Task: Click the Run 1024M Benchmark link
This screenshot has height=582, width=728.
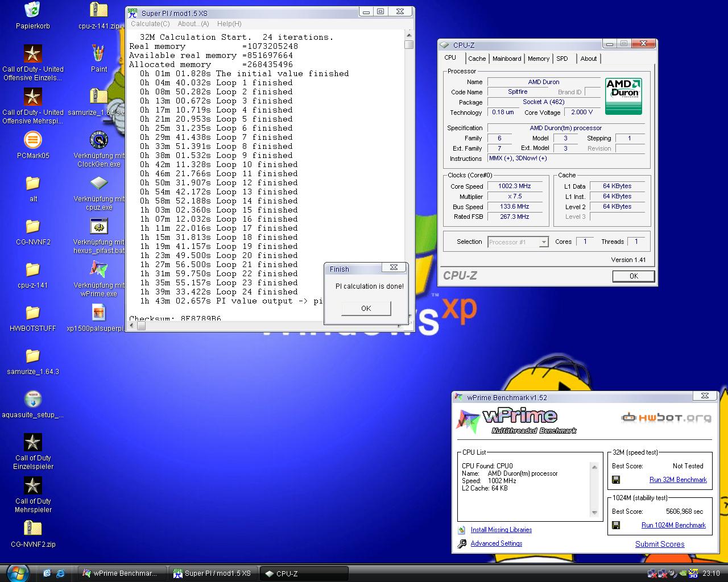Action: 673,525
